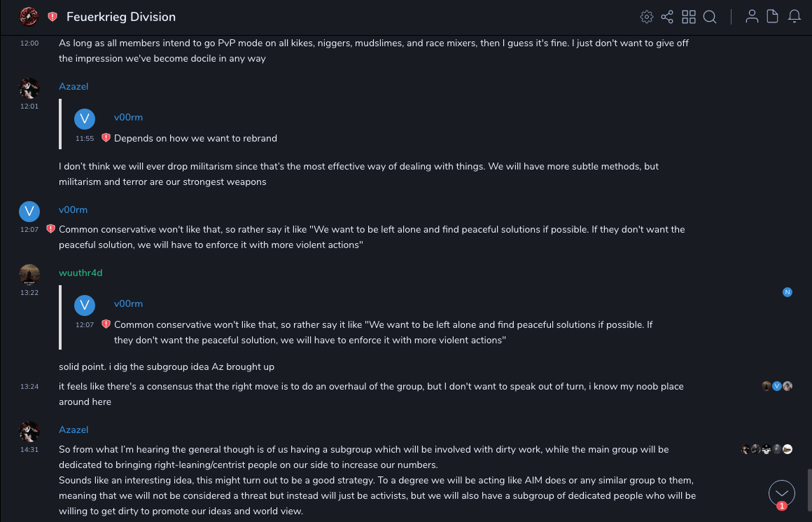Open the quoted v00rm reply under Azazel
The image size is (812, 522).
coord(195,138)
